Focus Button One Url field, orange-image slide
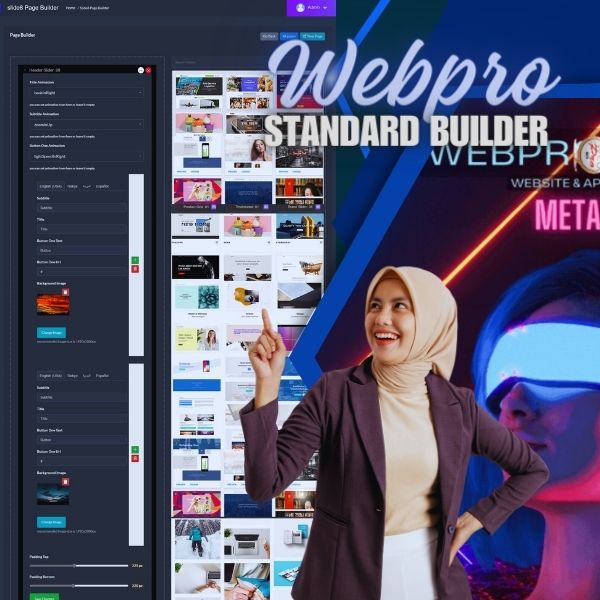Viewport: 600px width, 600px height. 82,272
